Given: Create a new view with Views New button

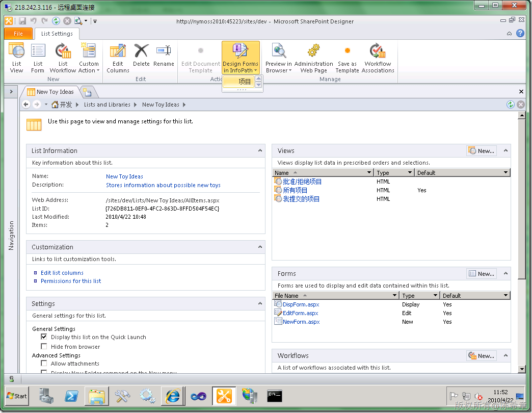Looking at the screenshot, I should 482,151.
